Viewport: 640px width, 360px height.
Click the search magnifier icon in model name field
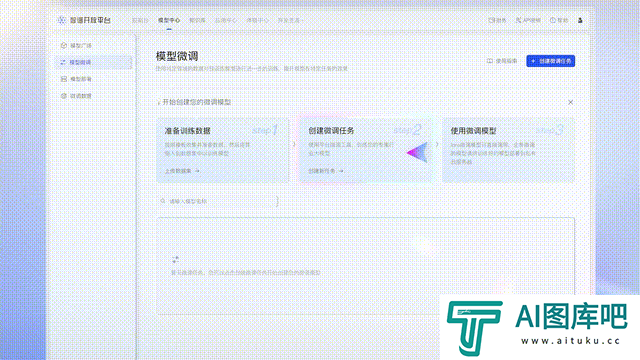click(x=163, y=201)
